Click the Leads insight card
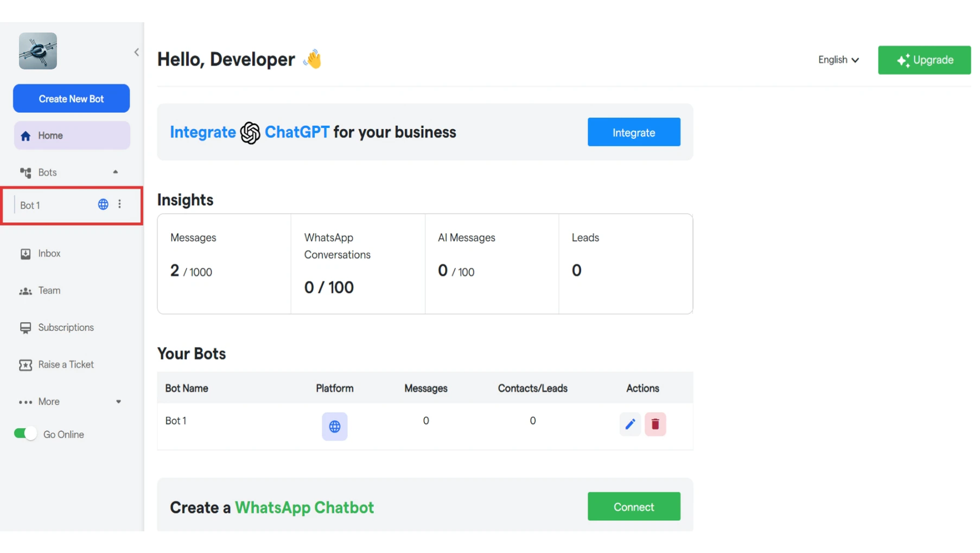Viewport: 980px width, 553px height. (626, 264)
